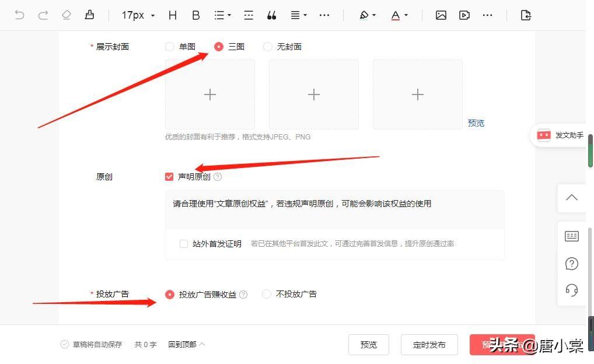Viewport: 594px width, 364px height.
Task: Click the 定时发布 button
Action: tap(429, 345)
